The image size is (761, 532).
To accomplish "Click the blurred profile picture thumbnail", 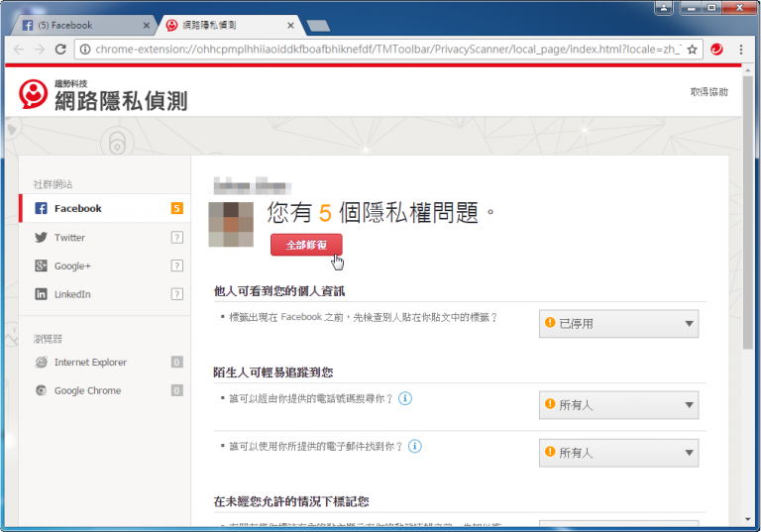I will pos(231,225).
